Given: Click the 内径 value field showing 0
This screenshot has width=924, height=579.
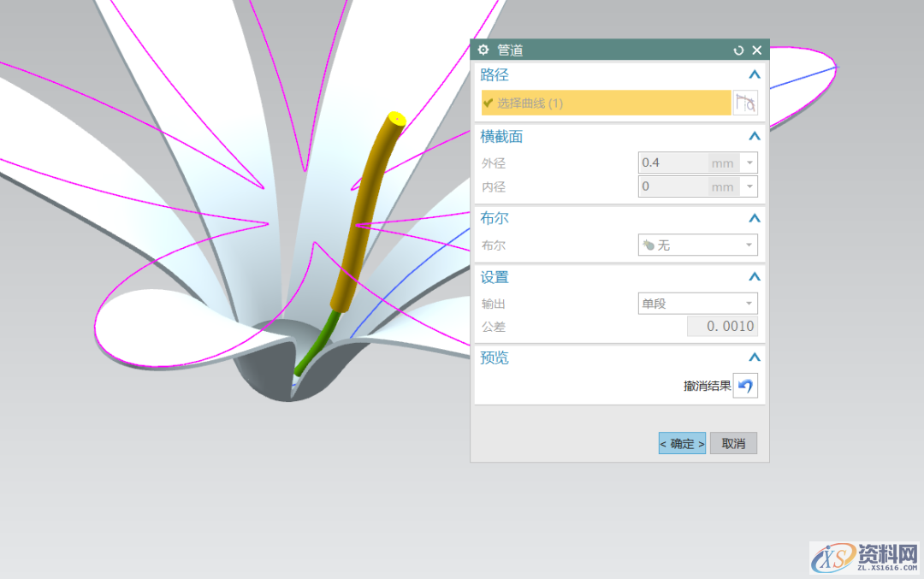Looking at the screenshot, I should coord(673,186).
